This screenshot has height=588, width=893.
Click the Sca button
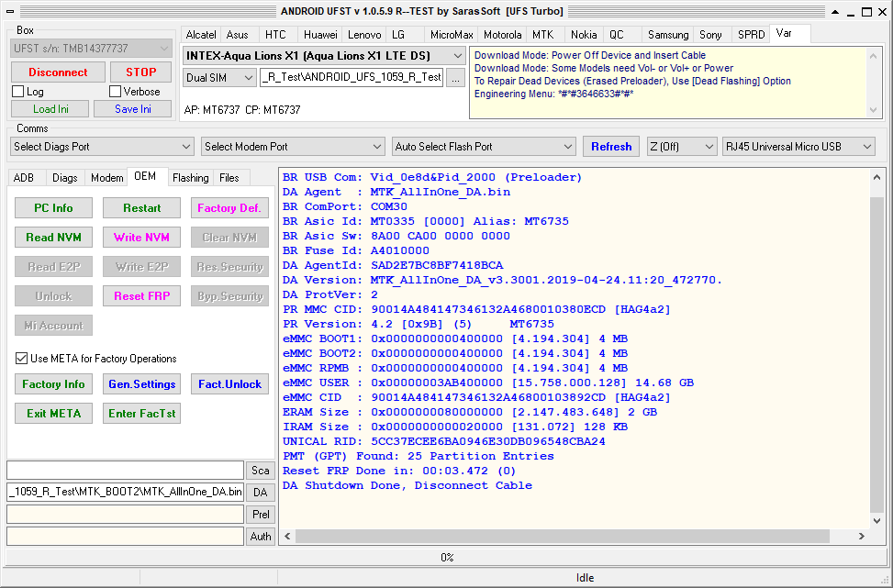[x=261, y=471]
